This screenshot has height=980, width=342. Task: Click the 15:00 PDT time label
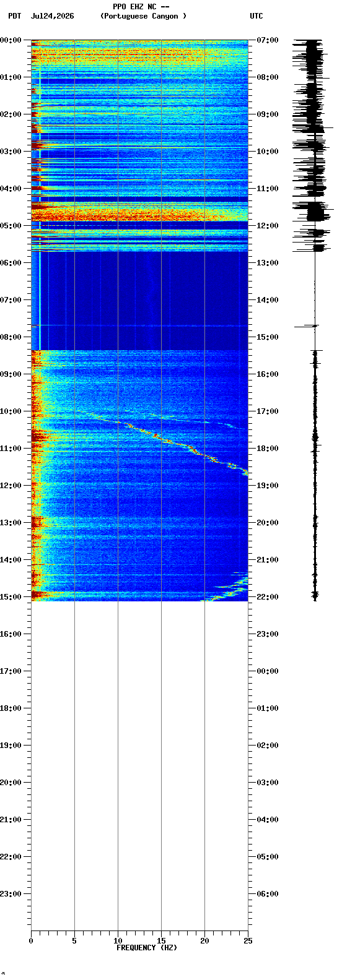pos(11,597)
